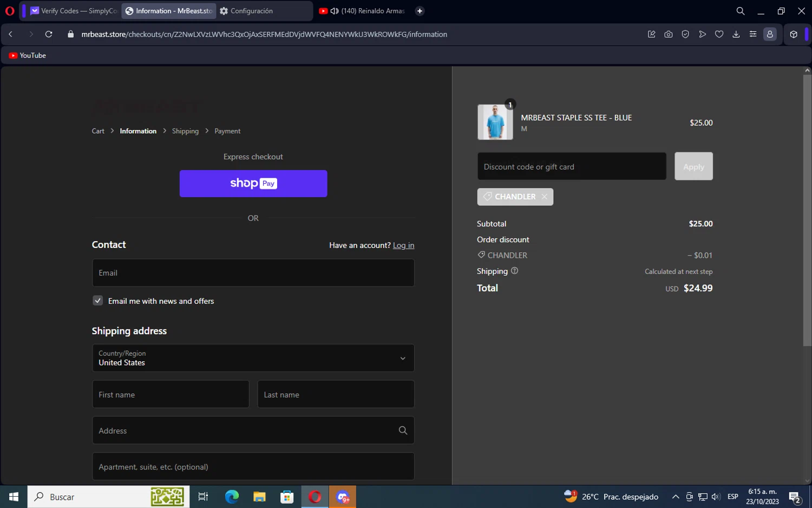Open the extensions cube icon
The image size is (812, 508).
tap(794, 34)
